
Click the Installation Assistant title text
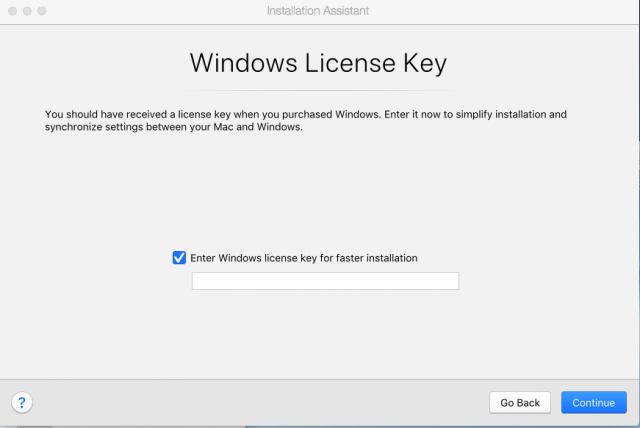(318, 11)
